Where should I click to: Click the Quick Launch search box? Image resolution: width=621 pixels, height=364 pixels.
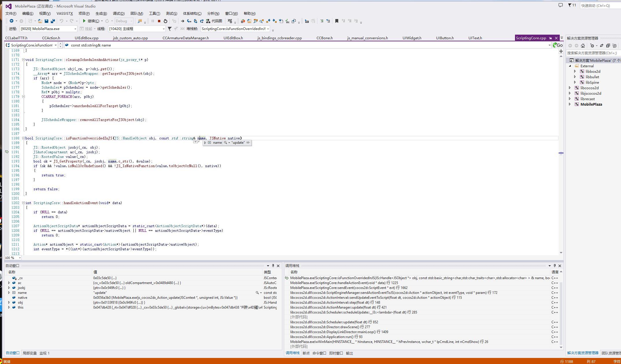tap(599, 5)
